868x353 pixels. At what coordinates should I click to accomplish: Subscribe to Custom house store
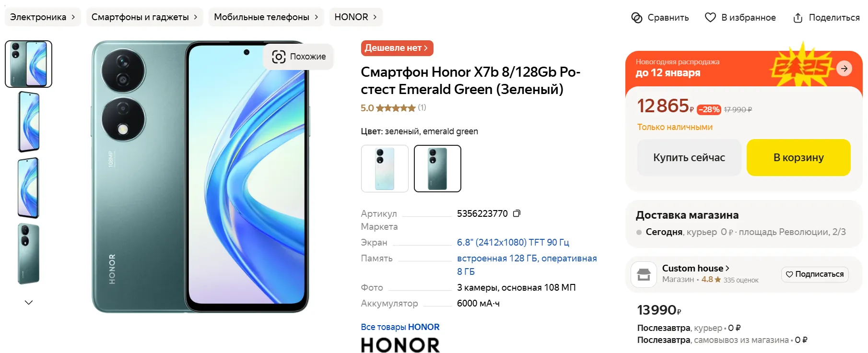point(815,274)
